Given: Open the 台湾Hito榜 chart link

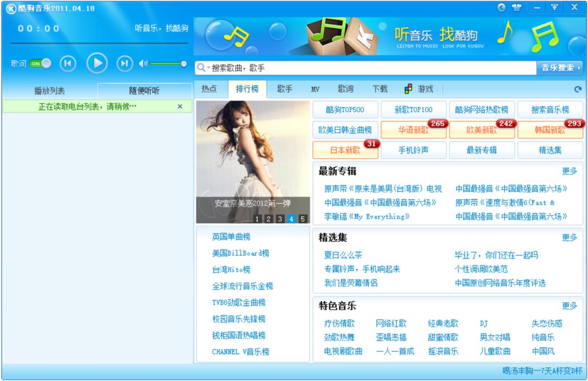Looking at the screenshot, I should click(231, 270).
